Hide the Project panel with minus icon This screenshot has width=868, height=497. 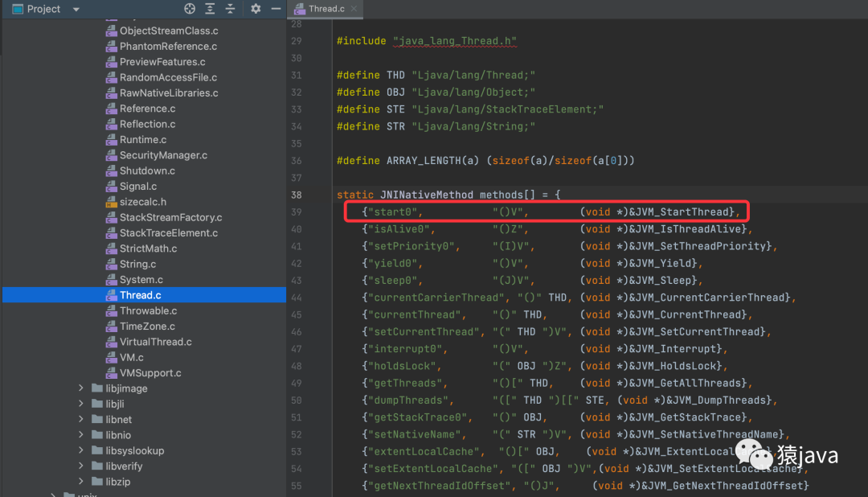(276, 8)
